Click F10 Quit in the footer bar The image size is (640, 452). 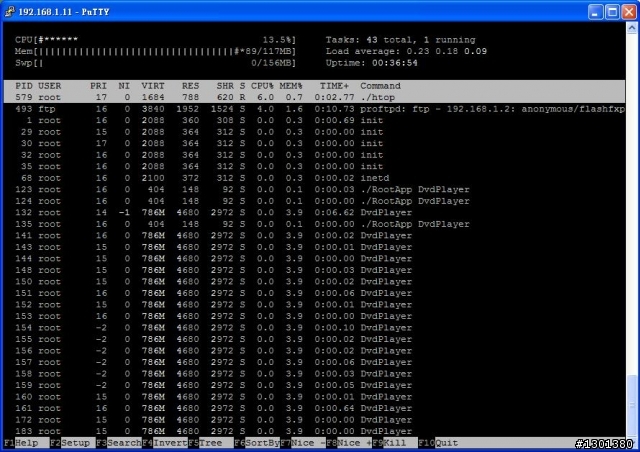point(438,443)
